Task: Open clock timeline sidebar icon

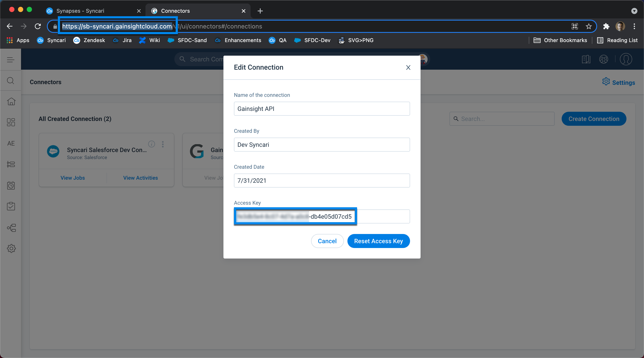Action: pyautogui.click(x=11, y=185)
